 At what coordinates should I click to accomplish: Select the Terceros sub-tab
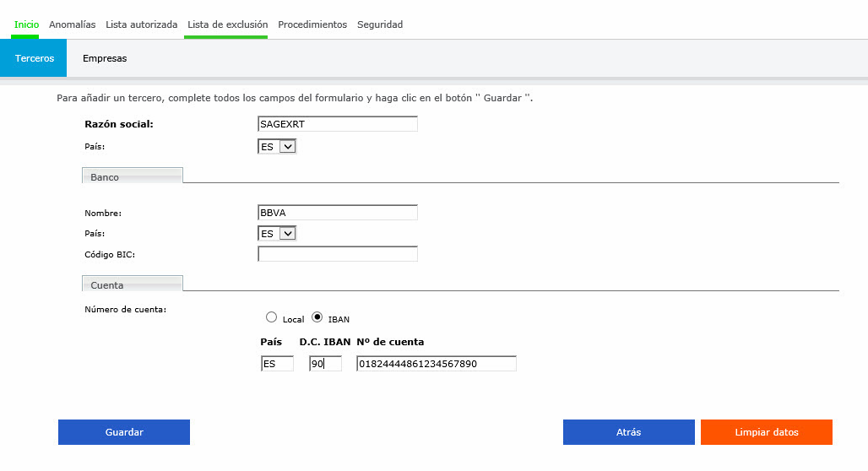point(35,59)
